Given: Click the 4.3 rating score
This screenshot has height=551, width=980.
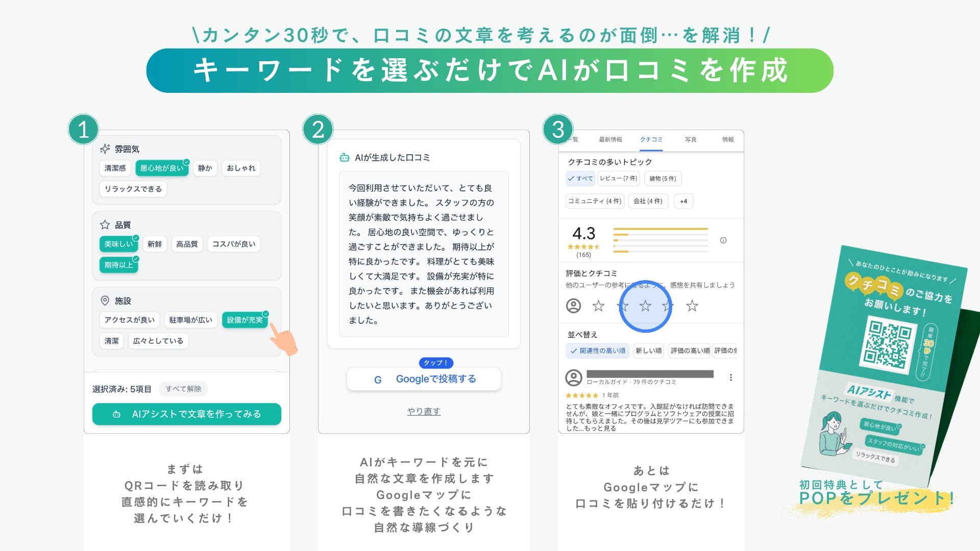Looking at the screenshot, I should [x=584, y=234].
